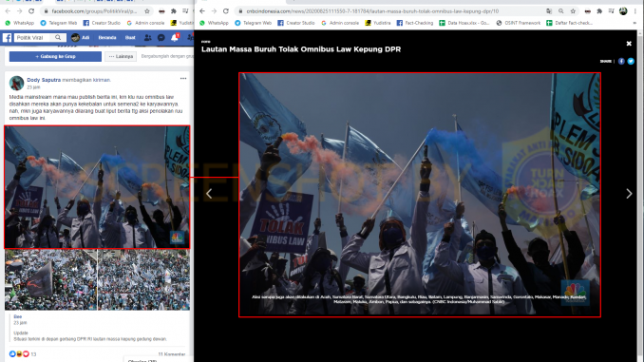Go to the next gallery photo

pos(629,194)
